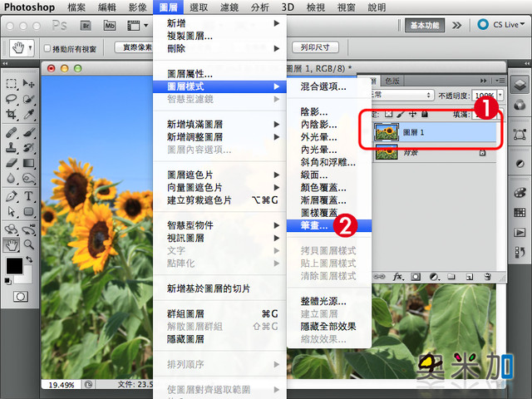Select the Quick Selection tool
Screen dimensions: 532x399
coord(28,99)
